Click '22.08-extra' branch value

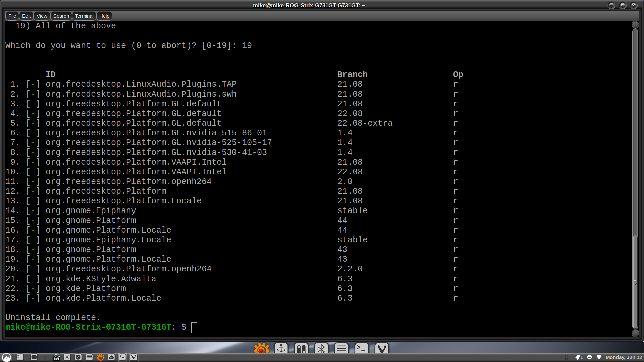pos(365,123)
